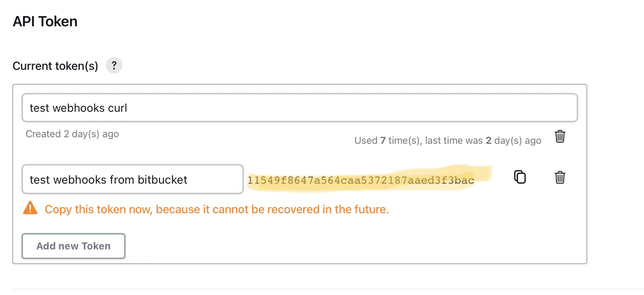Click the 'Current token(s)' label
644x295 pixels.
click(x=55, y=66)
